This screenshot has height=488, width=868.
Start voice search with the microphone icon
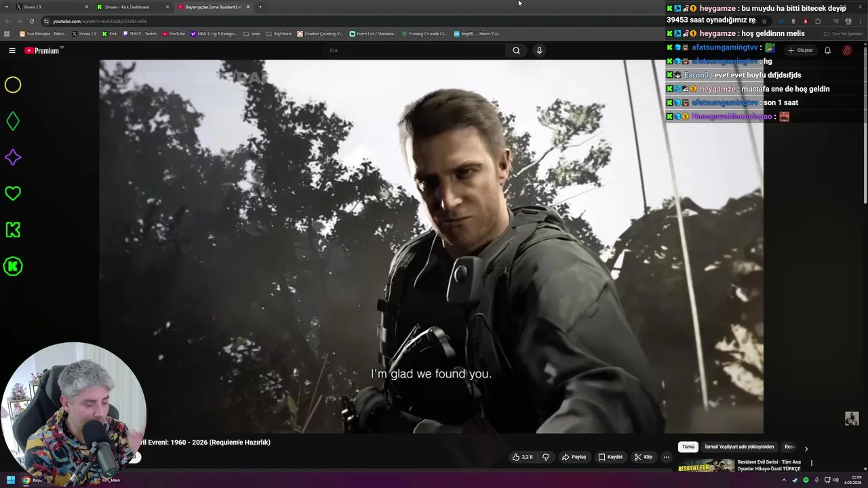pyautogui.click(x=539, y=50)
